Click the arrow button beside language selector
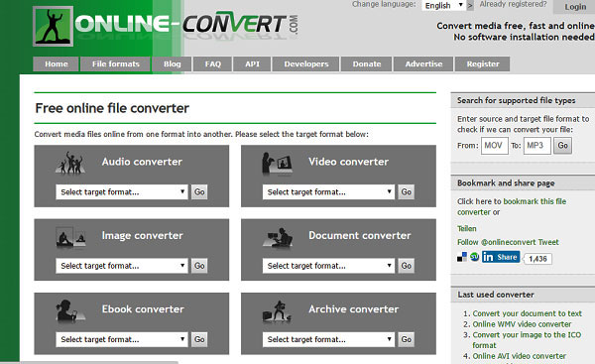 470,6
